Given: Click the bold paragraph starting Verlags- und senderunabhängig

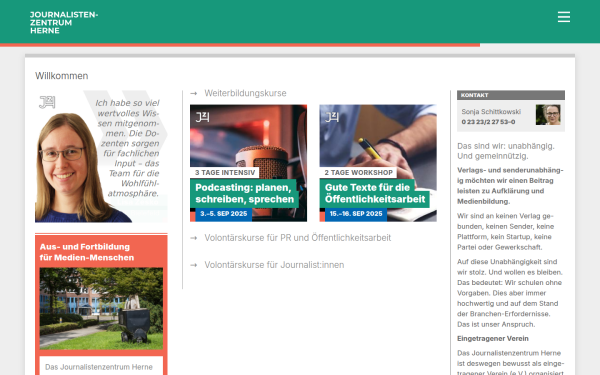Looking at the screenshot, I should (510, 186).
